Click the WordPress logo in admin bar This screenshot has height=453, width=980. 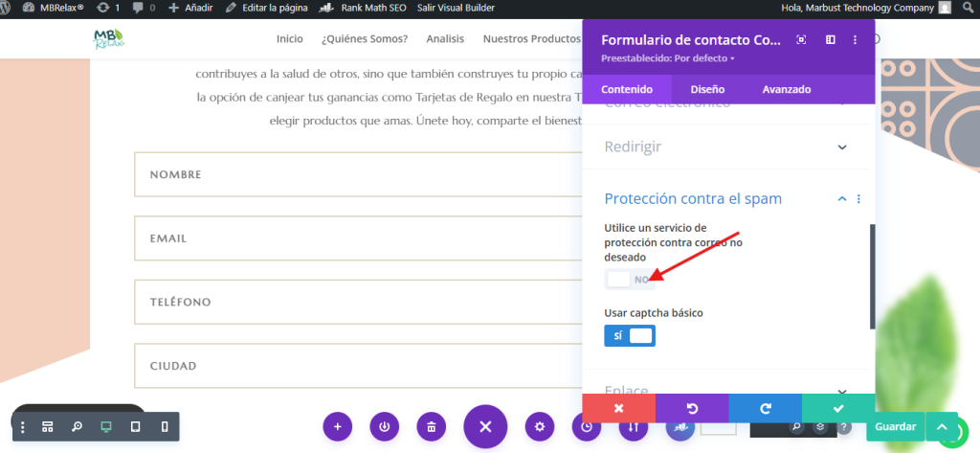5,8
